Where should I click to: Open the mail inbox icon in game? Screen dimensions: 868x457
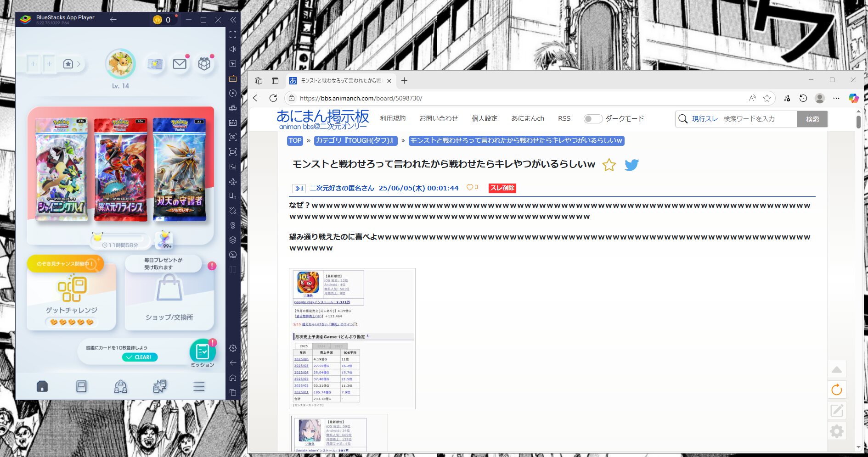click(180, 64)
